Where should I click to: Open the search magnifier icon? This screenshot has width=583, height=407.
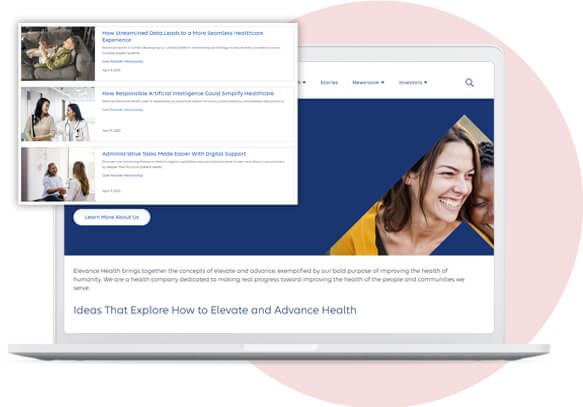469,83
